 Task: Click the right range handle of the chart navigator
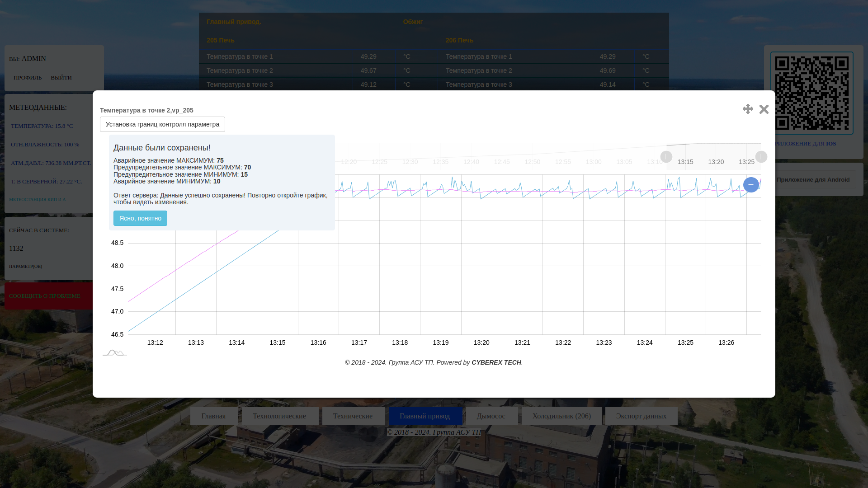[x=761, y=157]
